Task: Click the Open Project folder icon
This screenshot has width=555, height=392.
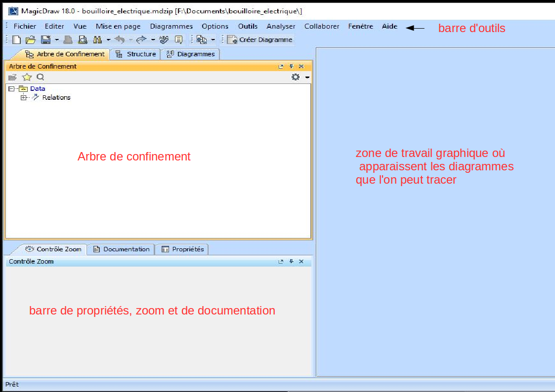Action: tap(30, 40)
